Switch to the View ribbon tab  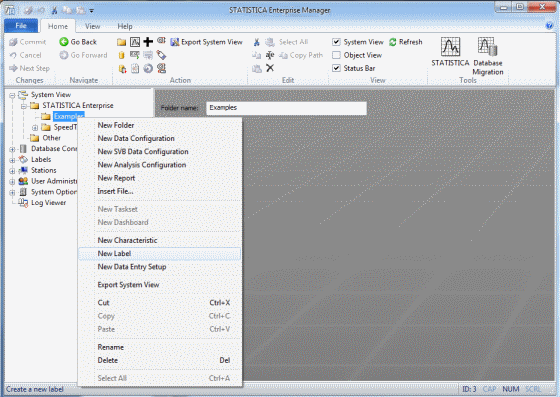pos(92,26)
